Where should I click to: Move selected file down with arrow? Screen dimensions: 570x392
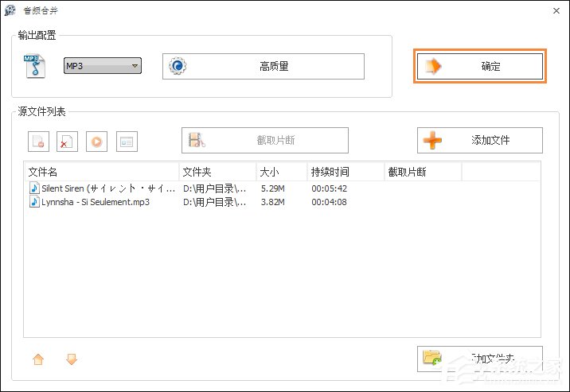coord(72,359)
